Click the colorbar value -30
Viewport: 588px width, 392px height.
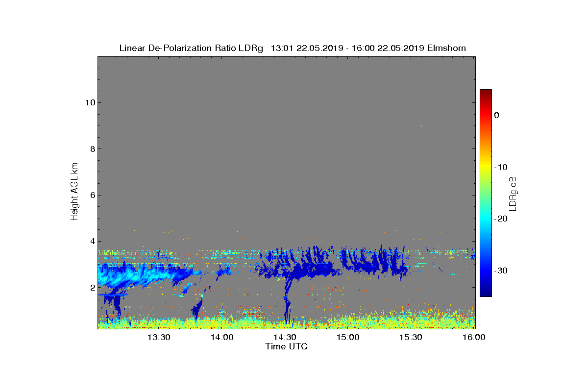[x=501, y=270]
